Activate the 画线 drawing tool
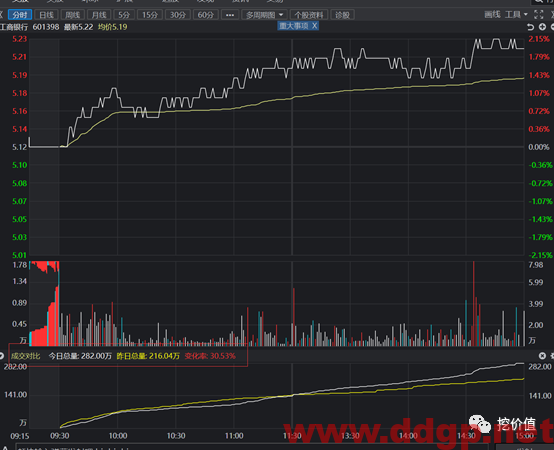554x450 pixels. [492, 14]
